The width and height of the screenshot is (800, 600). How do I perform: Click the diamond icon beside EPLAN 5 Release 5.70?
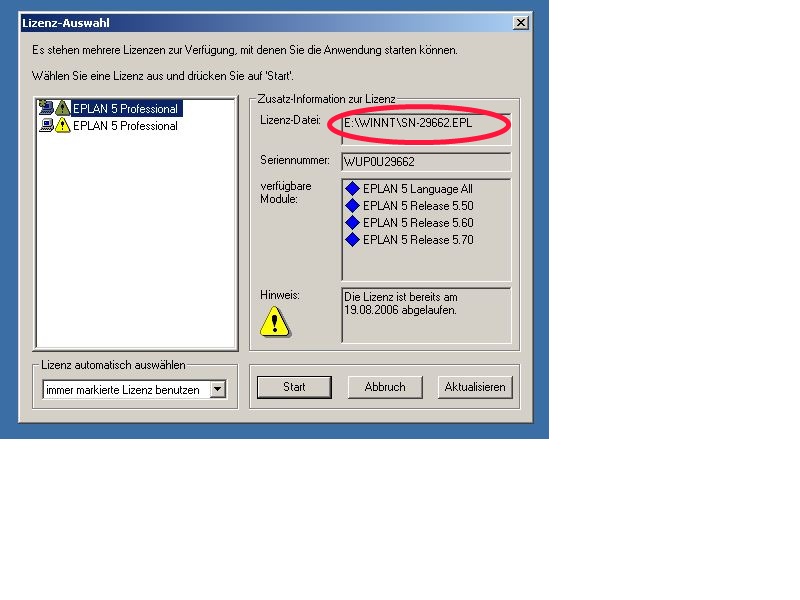(x=353, y=239)
